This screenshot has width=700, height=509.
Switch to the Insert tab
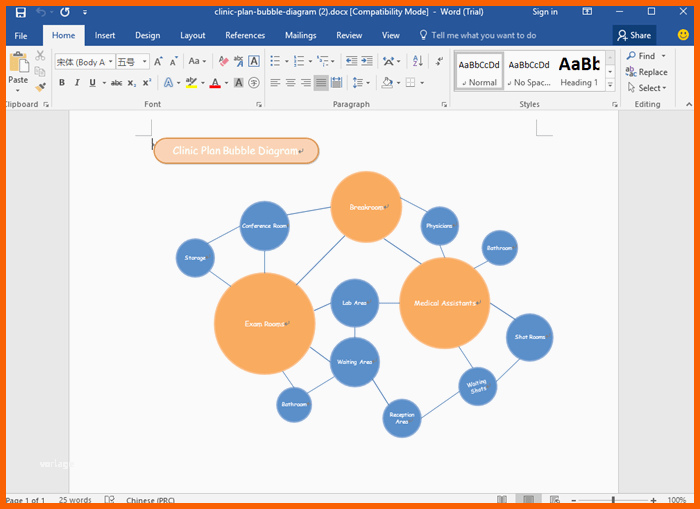tap(105, 36)
